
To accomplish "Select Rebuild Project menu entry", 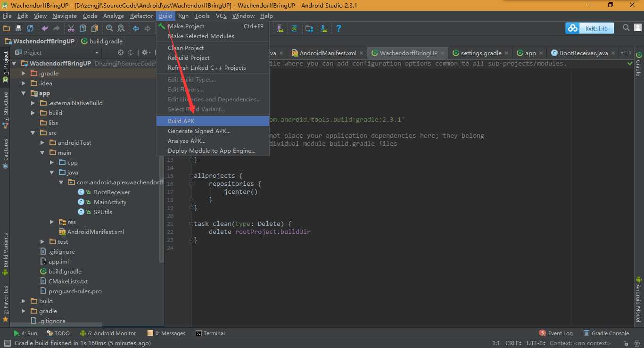I will point(213,58).
